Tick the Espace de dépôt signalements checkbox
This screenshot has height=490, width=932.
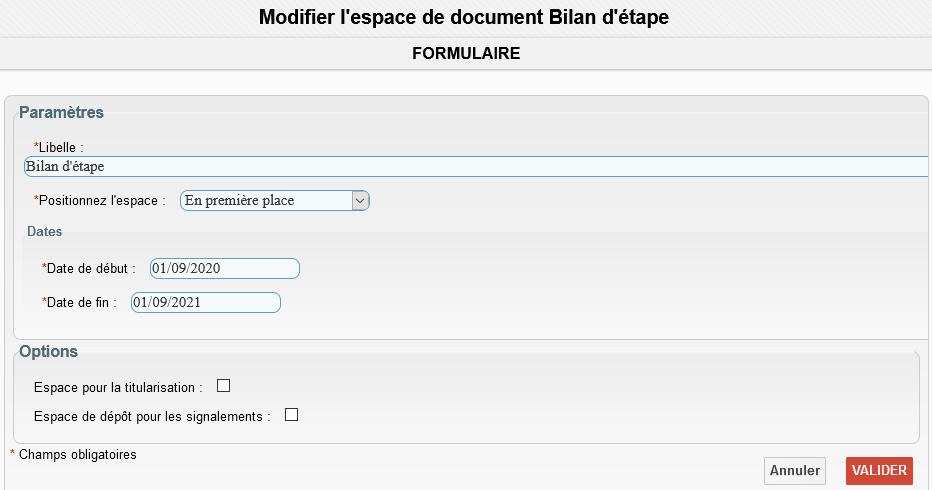pos(292,415)
